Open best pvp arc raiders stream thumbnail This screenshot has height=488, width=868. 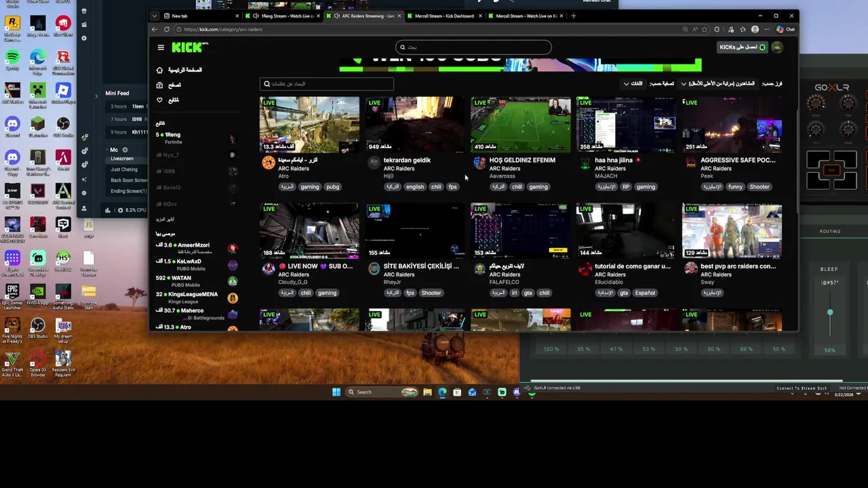click(x=732, y=231)
